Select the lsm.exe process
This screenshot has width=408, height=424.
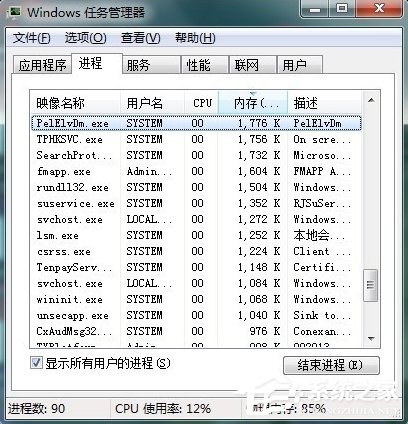coord(196,235)
